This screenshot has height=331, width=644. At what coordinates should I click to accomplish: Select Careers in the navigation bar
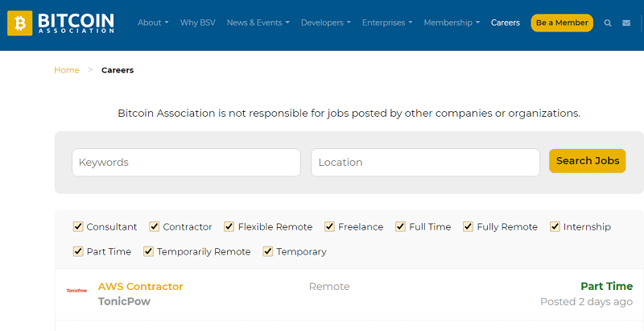506,23
